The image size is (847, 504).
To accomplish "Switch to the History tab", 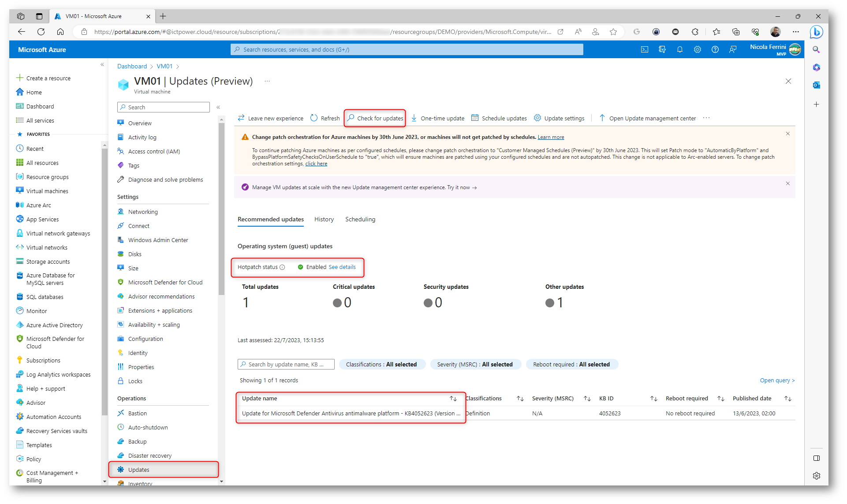I will click(324, 220).
